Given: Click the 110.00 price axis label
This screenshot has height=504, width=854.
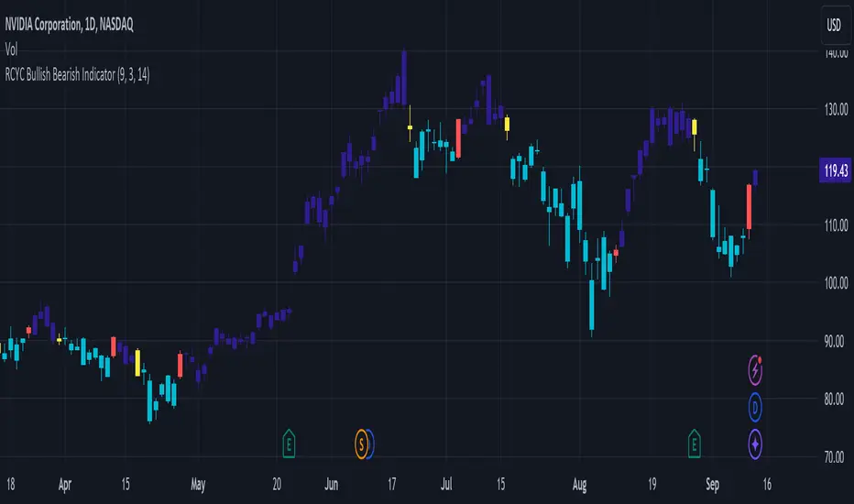Looking at the screenshot, I should [836, 225].
